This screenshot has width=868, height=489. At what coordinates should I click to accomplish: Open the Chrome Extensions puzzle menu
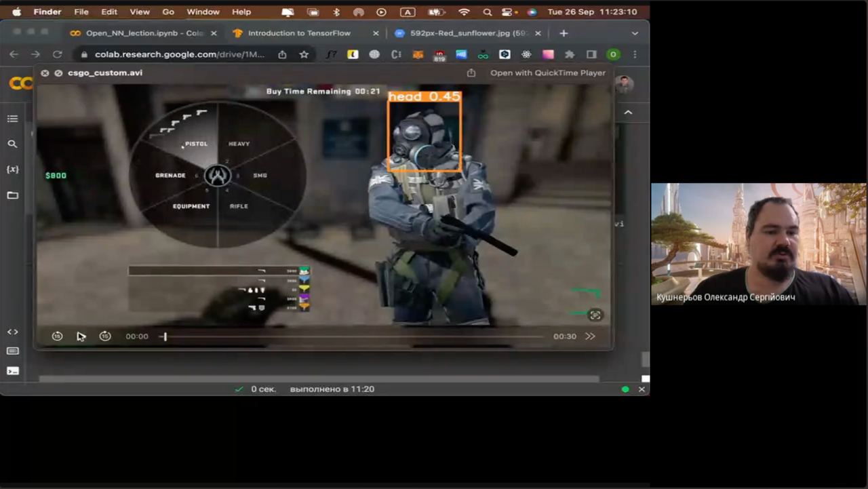tap(570, 54)
